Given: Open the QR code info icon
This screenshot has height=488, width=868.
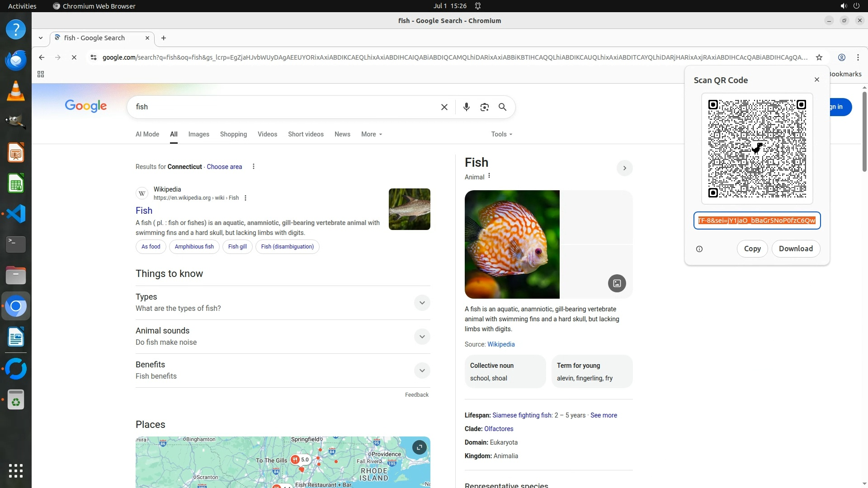Looking at the screenshot, I should point(699,249).
